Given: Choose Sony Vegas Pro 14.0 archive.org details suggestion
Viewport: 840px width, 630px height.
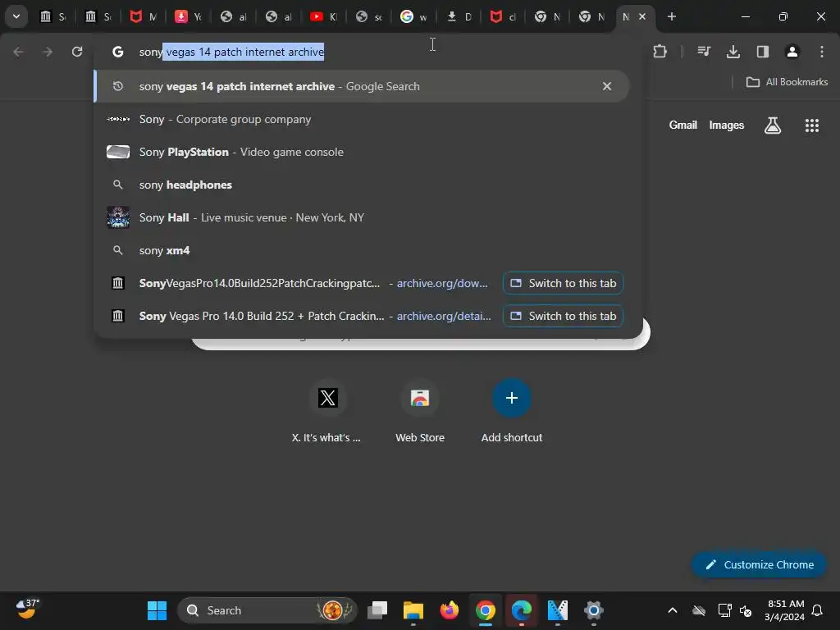Looking at the screenshot, I should pyautogui.click(x=315, y=316).
